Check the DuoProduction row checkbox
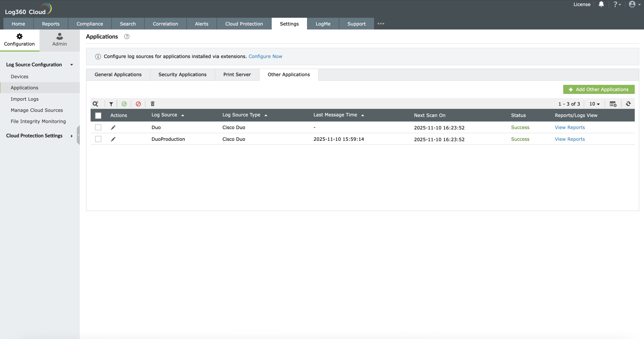Screen dimensions: 644x339 pos(98,139)
